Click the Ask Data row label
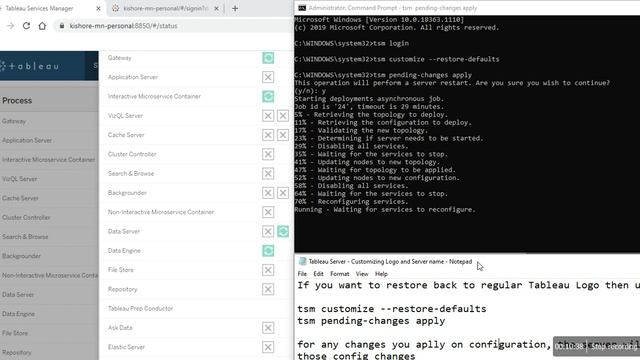Screen dimensions: 640x360 pos(120,328)
